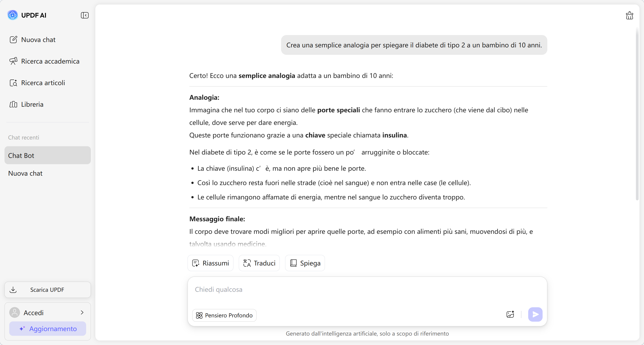The image size is (644, 345).
Task: Clear the chat with the broom icon
Action: [629, 15]
